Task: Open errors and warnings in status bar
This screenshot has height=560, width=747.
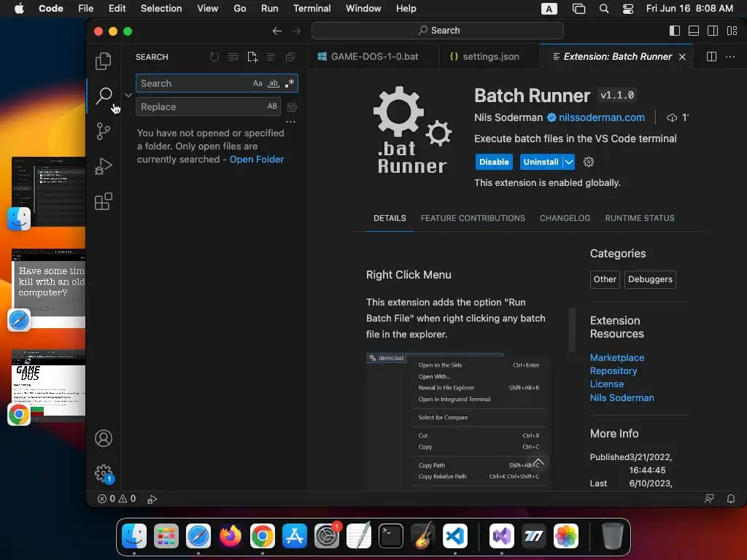Action: [x=117, y=499]
